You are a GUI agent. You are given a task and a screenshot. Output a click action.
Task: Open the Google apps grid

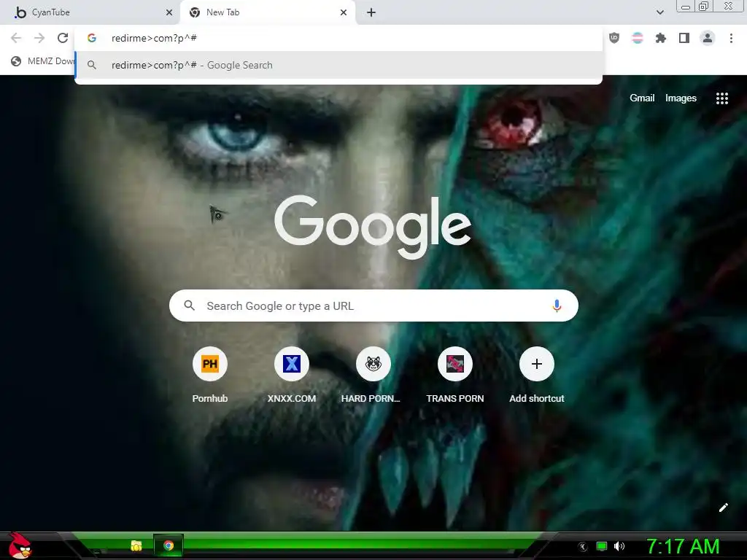[722, 98]
